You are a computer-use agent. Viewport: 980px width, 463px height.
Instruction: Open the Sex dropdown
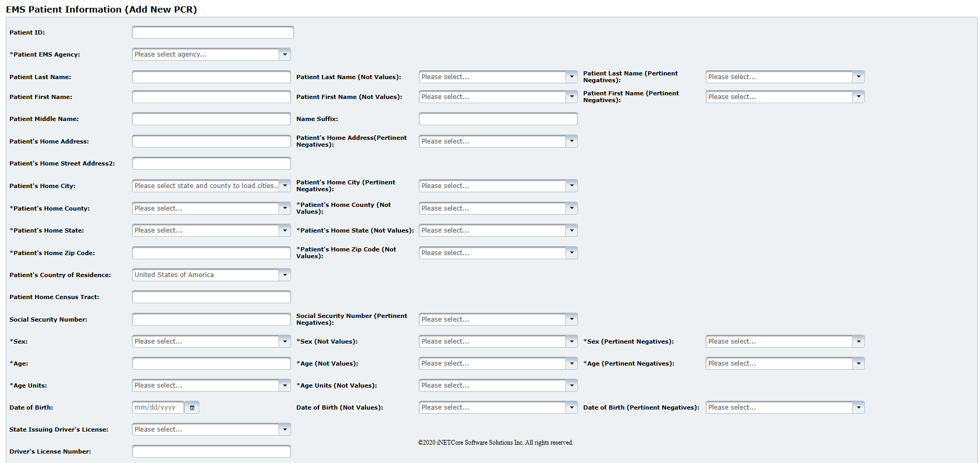tap(211, 341)
